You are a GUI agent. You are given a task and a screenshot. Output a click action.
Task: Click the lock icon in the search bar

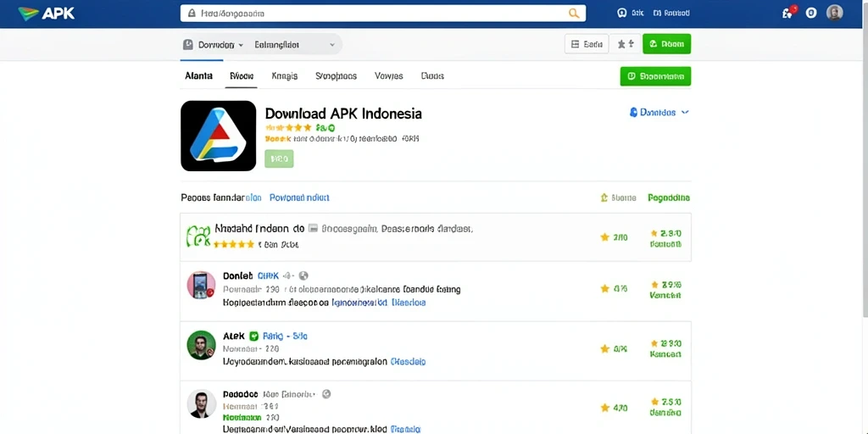[x=192, y=14]
